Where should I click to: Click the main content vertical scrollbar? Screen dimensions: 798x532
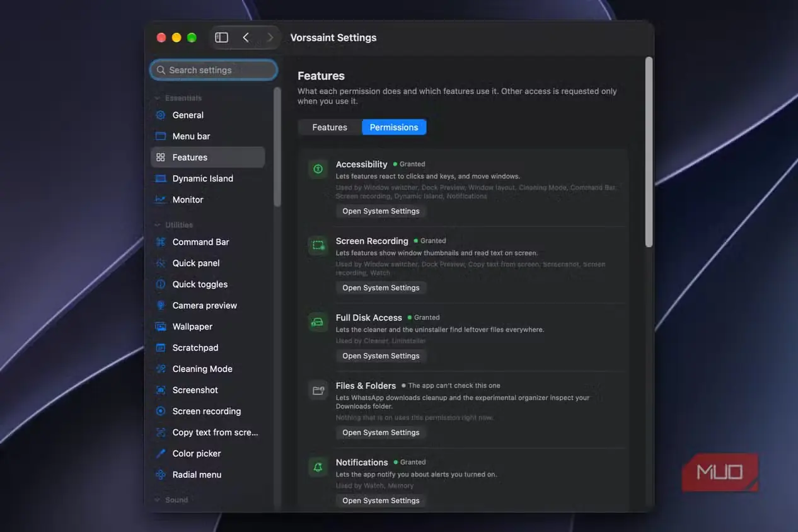coord(649,151)
